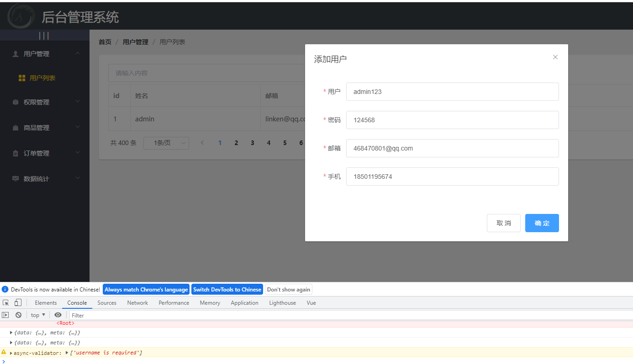633x364 pixels.
Task: Click the 邮箱 column header
Action: 272,96
